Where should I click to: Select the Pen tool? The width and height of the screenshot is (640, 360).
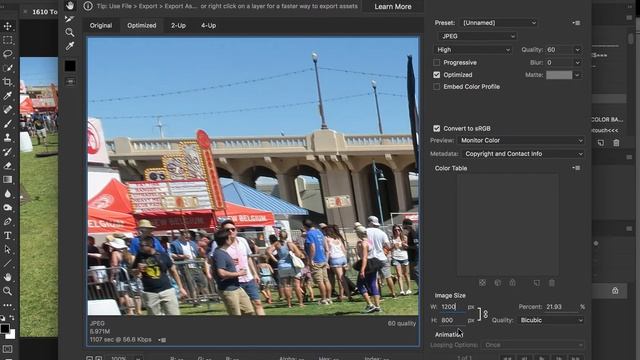click(x=7, y=221)
